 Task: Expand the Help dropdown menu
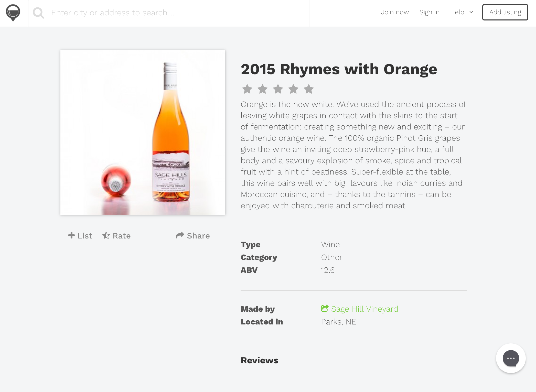[462, 12]
